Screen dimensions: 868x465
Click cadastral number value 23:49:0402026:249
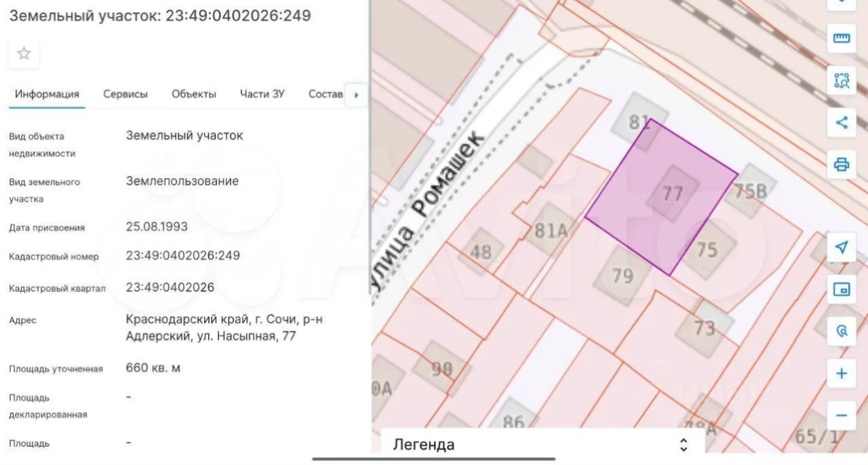[183, 256]
